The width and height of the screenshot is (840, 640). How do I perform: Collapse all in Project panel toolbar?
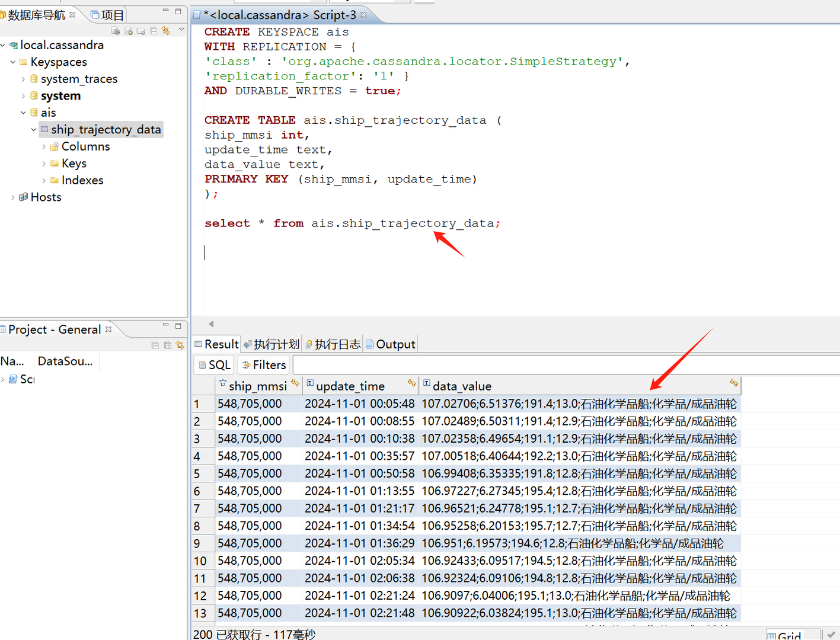tap(155, 345)
